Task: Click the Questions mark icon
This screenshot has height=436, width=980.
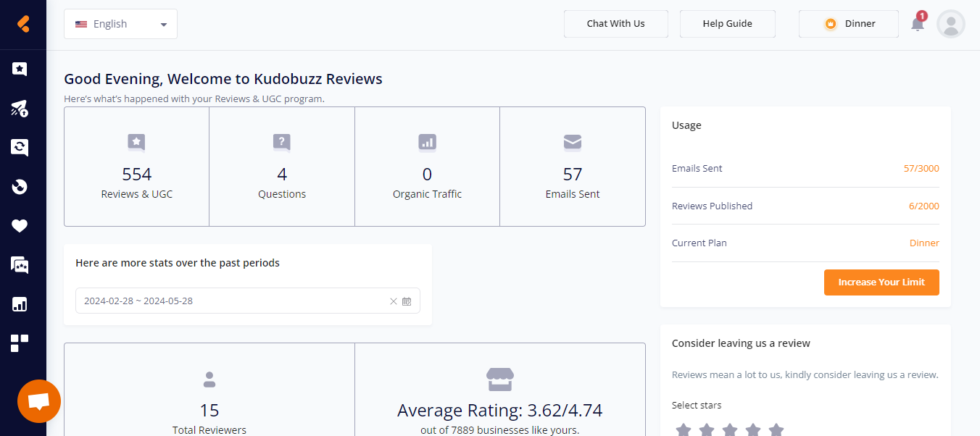Action: [282, 143]
